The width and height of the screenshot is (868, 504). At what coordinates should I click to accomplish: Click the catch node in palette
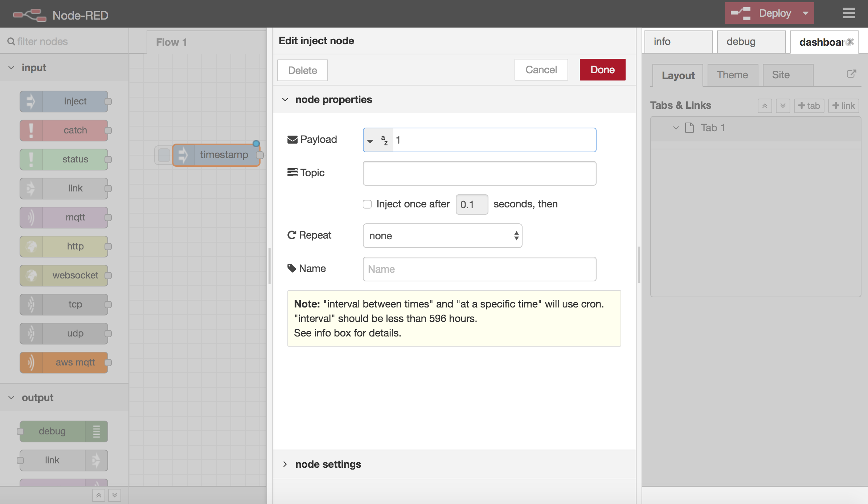point(64,130)
